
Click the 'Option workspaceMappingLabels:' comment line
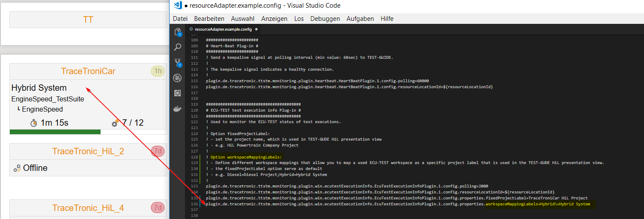243,157
